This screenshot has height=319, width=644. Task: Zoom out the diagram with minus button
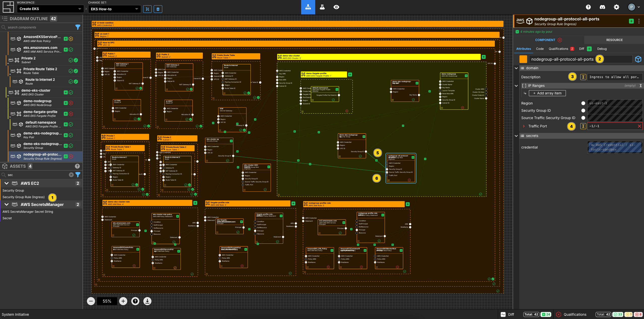pyautogui.click(x=91, y=301)
